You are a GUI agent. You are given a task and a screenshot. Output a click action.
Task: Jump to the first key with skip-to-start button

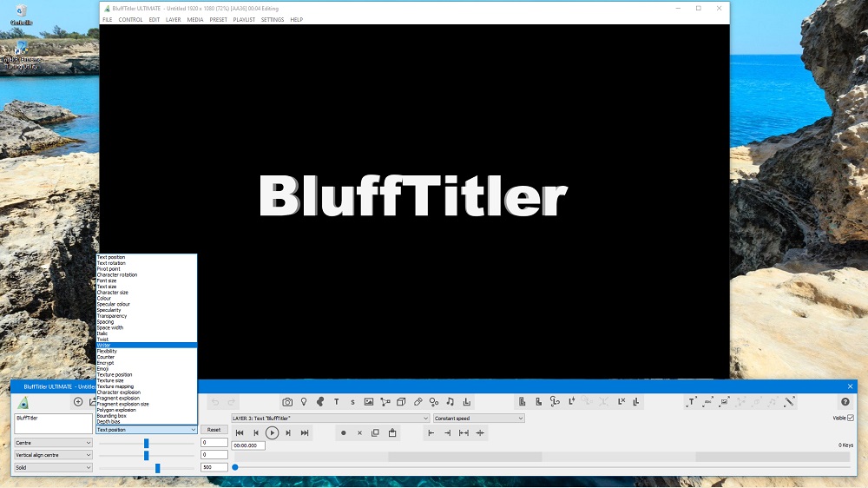[240, 433]
